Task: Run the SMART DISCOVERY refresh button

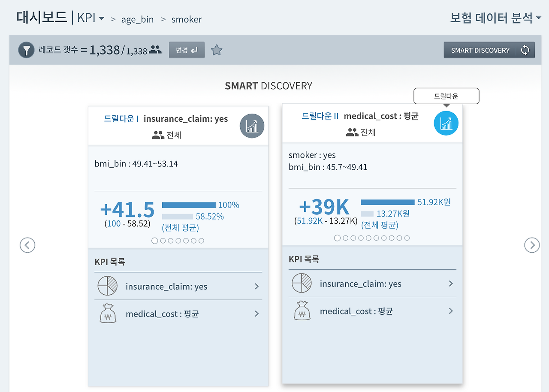Action: [x=489, y=50]
